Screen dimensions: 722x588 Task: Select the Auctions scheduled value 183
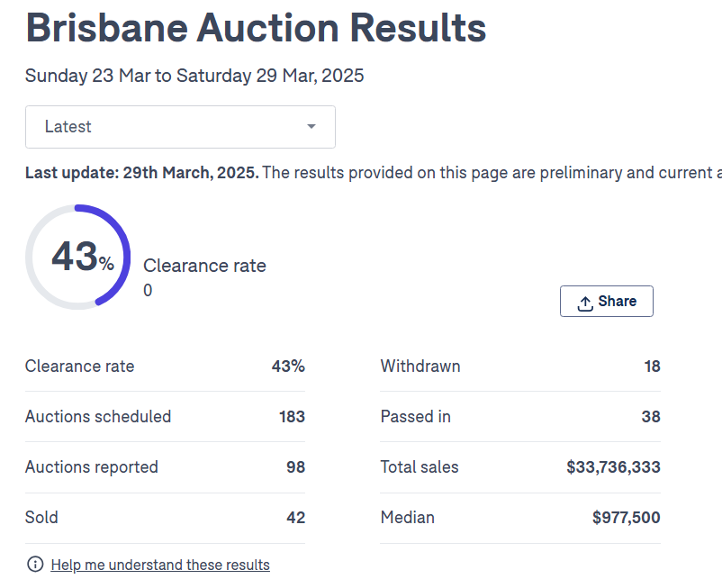pyautogui.click(x=292, y=417)
